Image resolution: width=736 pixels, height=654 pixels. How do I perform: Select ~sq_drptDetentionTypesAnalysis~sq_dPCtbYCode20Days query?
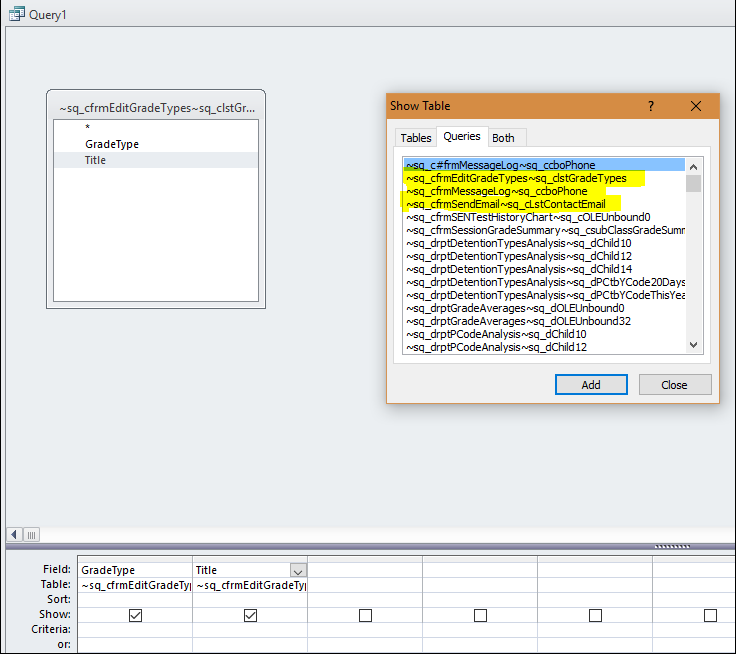coord(544,282)
